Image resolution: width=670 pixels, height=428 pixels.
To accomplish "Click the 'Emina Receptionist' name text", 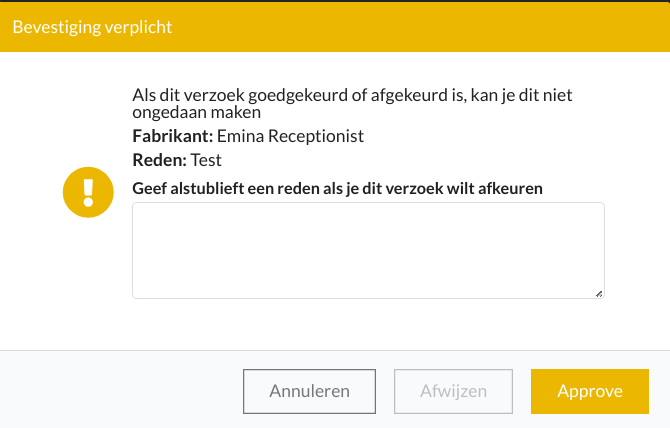I will click(x=291, y=136).
